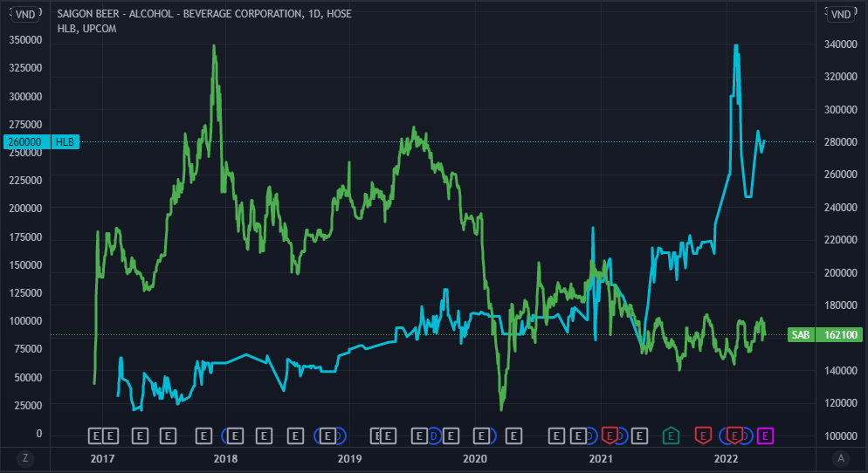
Task: Click the red E marker with blue circles on both sides
Action: coord(734,436)
